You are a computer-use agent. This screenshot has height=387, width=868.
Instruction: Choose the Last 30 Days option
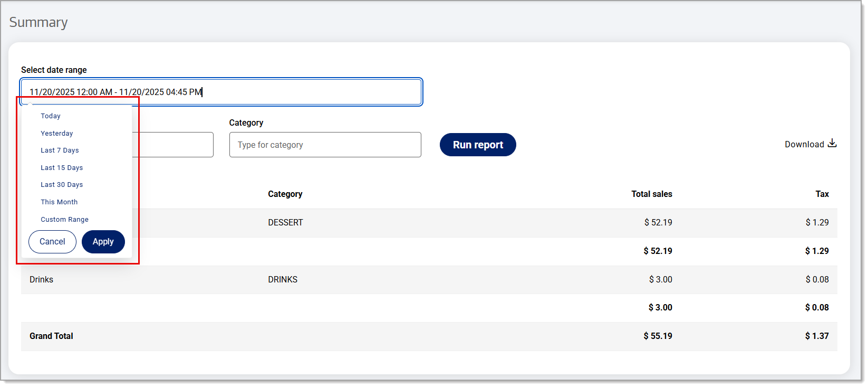62,185
